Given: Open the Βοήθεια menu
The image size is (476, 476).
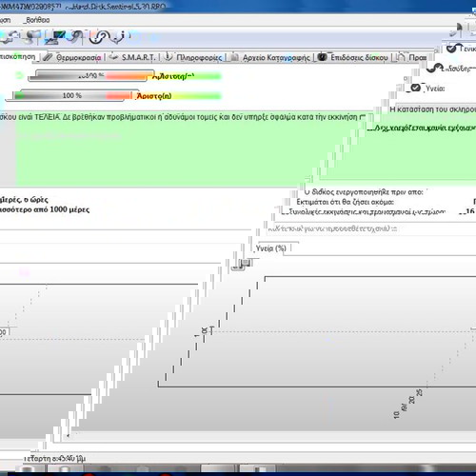Looking at the screenshot, I should tap(38, 20).
